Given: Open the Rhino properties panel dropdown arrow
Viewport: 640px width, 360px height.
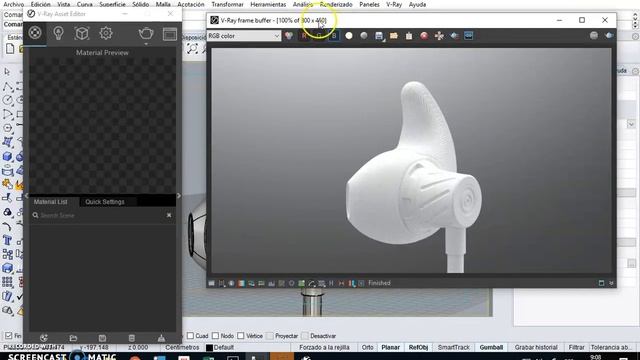Looking at the screenshot, I should 631,124.
